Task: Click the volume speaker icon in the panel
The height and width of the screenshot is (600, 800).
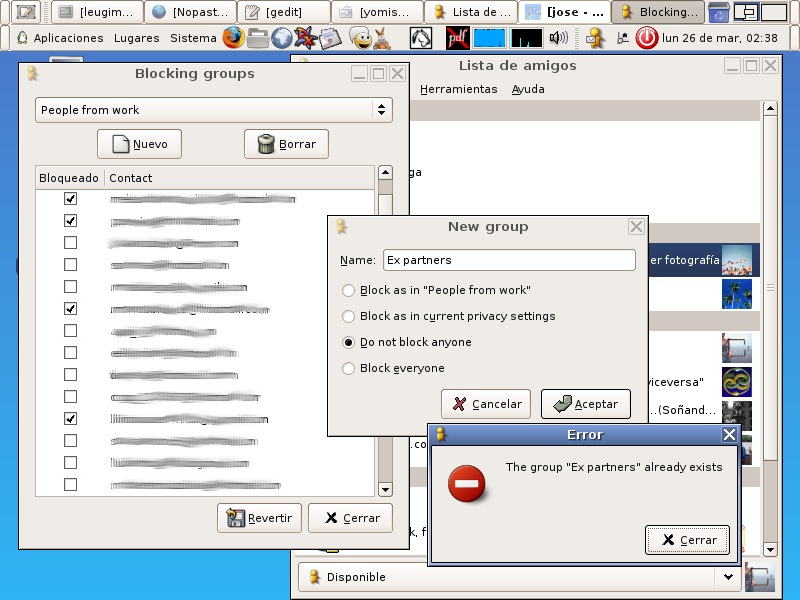Action: 558,38
